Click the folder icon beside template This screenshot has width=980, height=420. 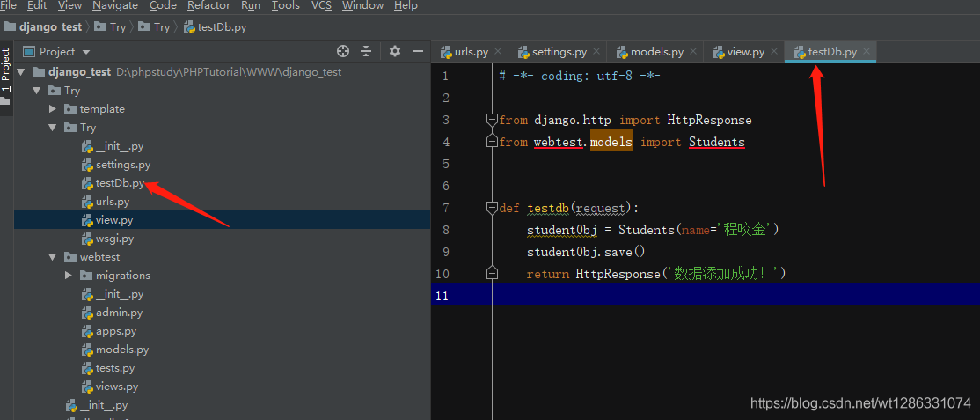pyautogui.click(x=70, y=109)
